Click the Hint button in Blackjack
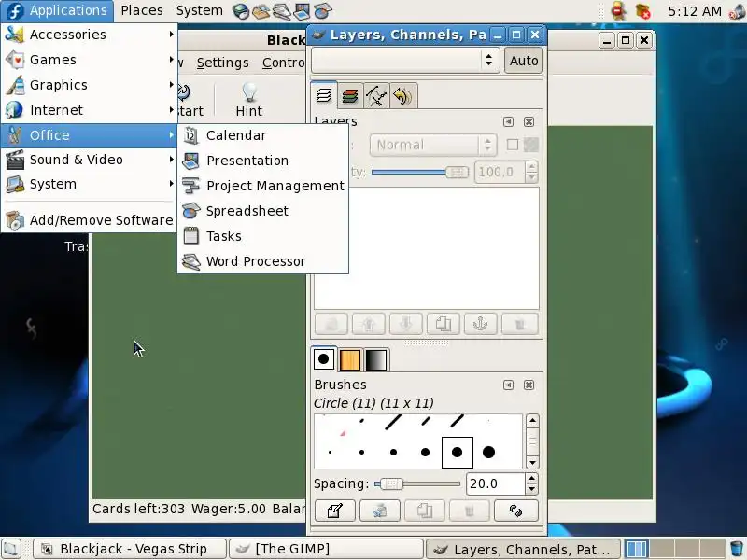747x560 pixels. (x=248, y=100)
